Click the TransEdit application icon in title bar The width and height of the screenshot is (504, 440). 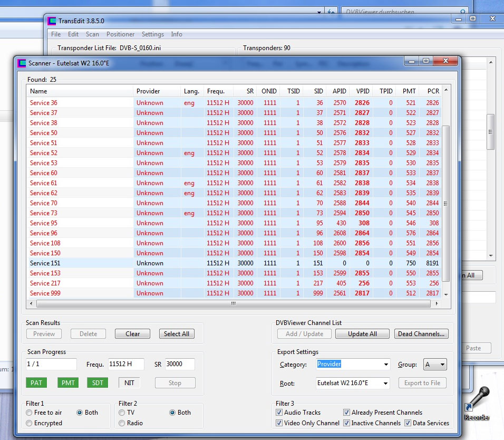coord(52,21)
